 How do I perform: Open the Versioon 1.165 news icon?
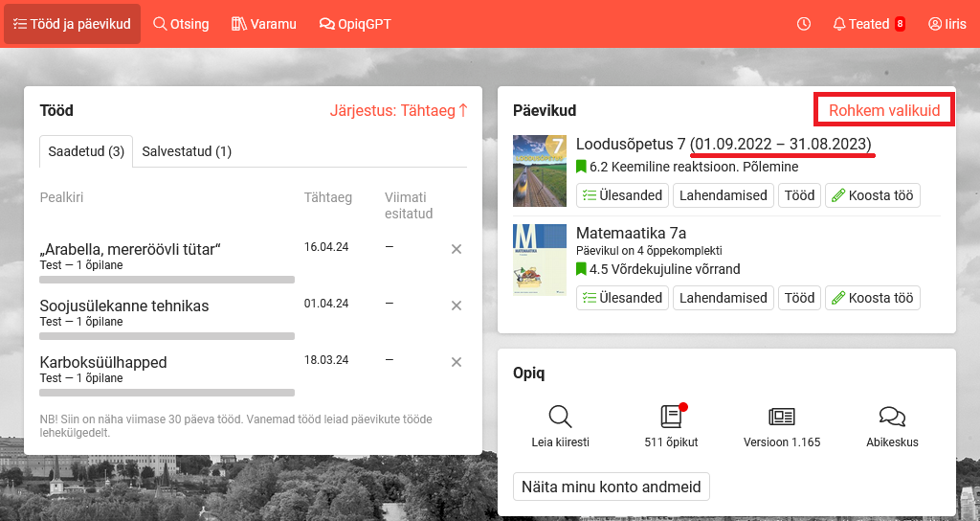coord(782,418)
